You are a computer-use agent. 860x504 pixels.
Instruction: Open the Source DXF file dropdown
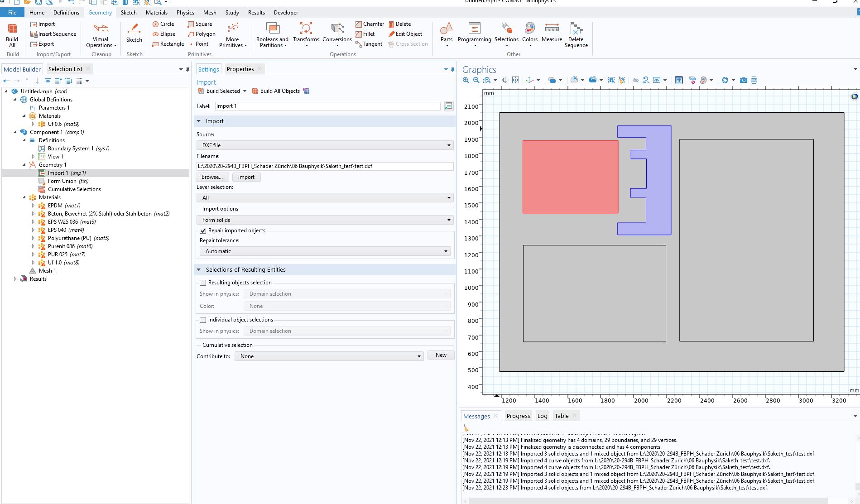coord(325,145)
